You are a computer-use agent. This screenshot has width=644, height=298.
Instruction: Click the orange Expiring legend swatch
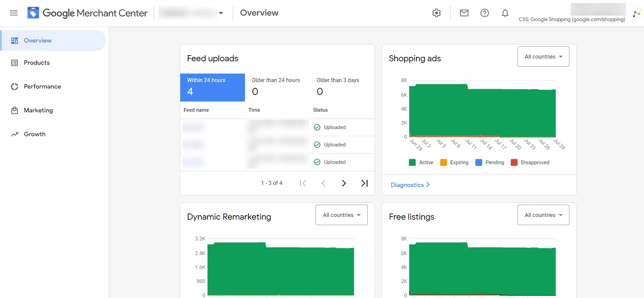click(444, 162)
